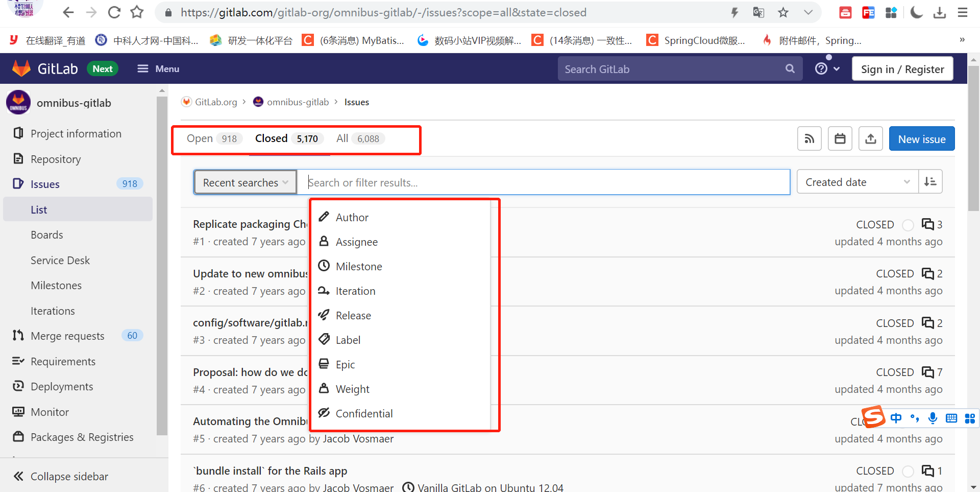Click the Sogou S logo icon
The height and width of the screenshot is (492, 980).
(873, 417)
